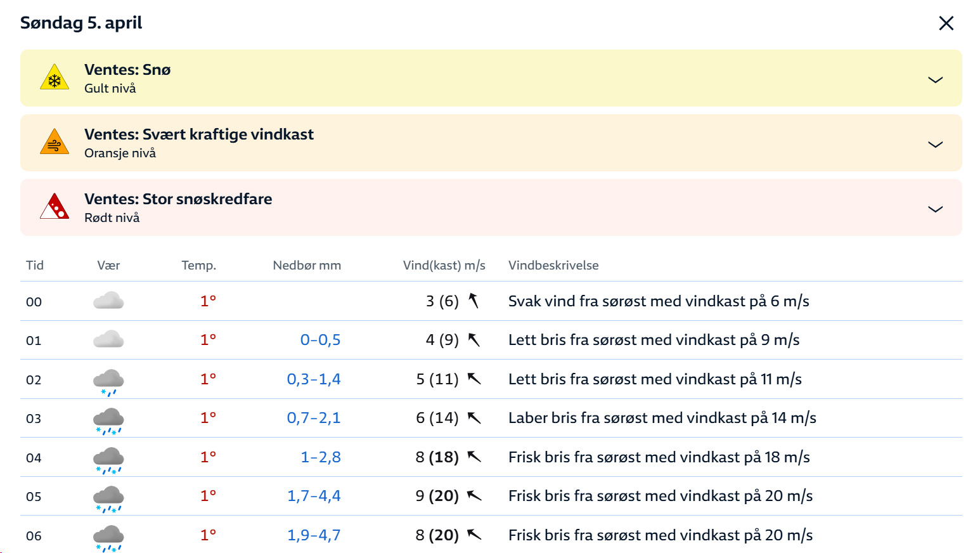Expand the 'Stor snøskredfare' warning chevron

point(935,209)
